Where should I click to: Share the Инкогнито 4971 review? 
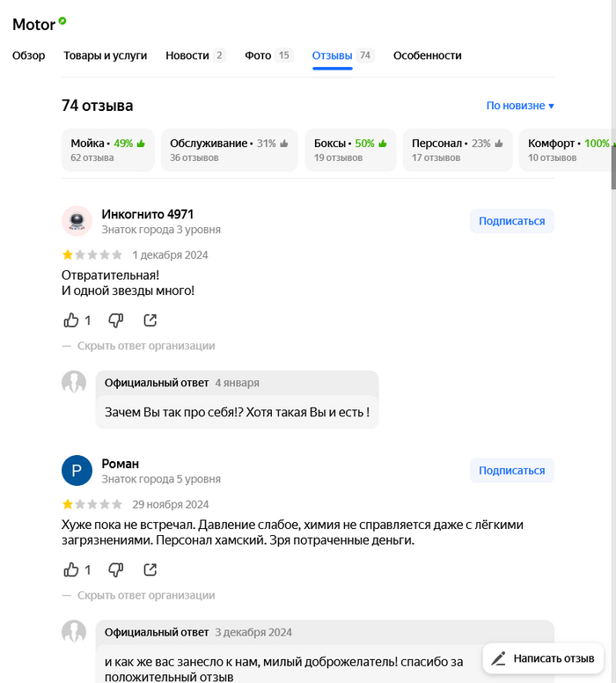pyautogui.click(x=150, y=320)
